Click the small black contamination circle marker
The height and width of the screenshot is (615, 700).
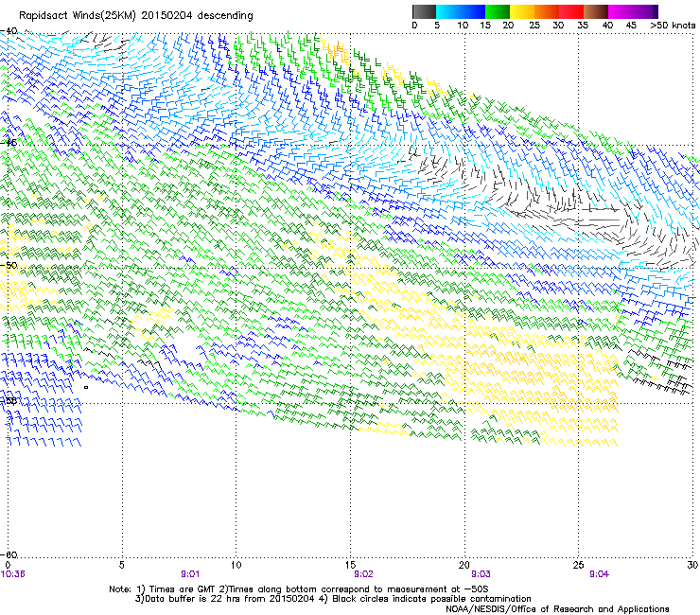(86, 387)
